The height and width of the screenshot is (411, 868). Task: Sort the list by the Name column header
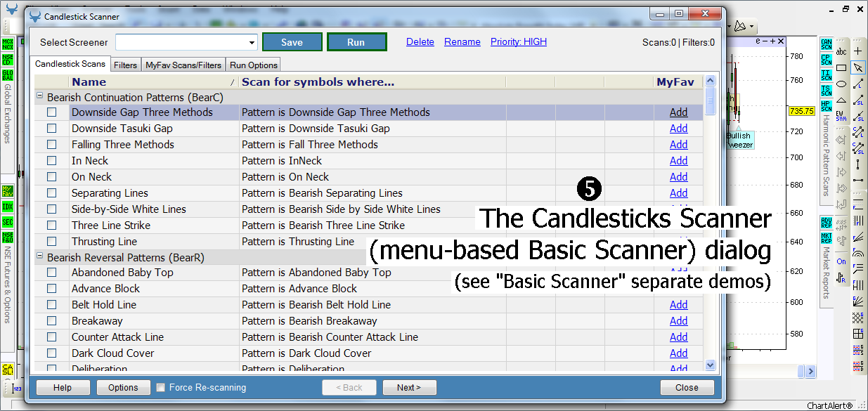tap(154, 82)
